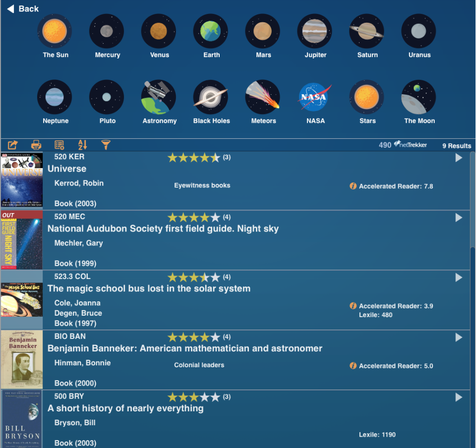Click author Hinman, Bonnie
476x448 pixels.
[x=82, y=363]
